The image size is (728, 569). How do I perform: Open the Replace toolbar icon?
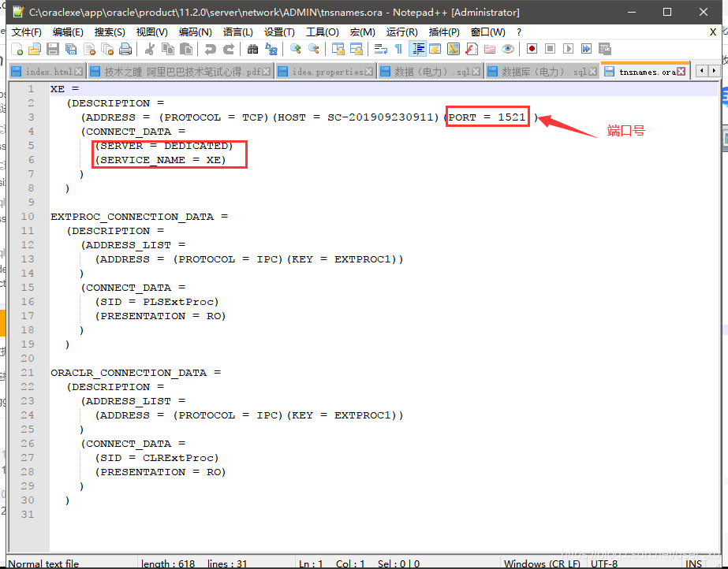(271, 49)
